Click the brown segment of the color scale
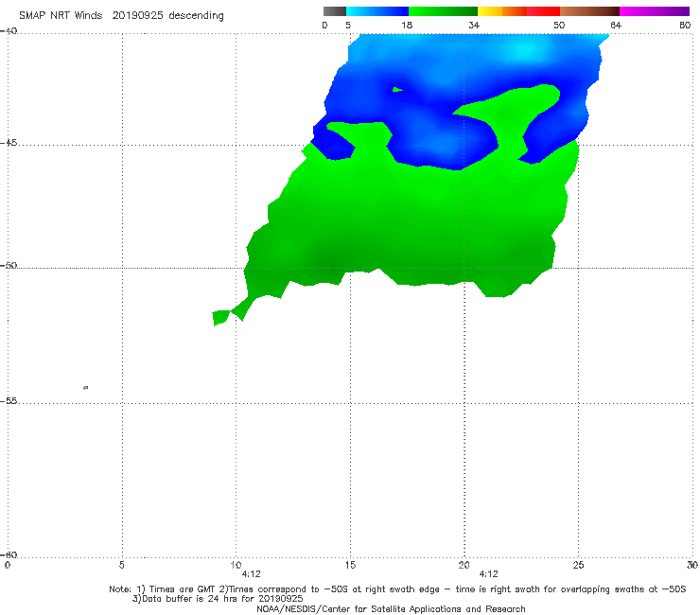Image resolution: width=700 pixels, height=615 pixels. coord(589,11)
